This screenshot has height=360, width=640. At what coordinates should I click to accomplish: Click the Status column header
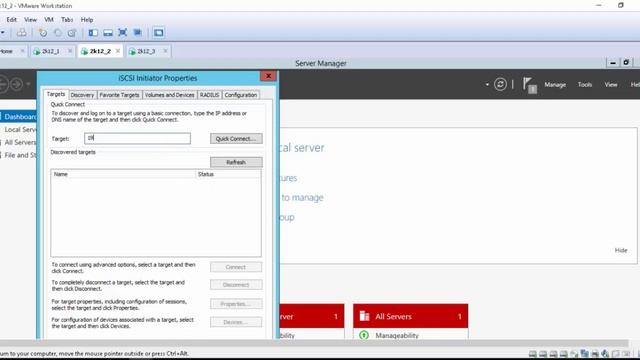[228, 174]
